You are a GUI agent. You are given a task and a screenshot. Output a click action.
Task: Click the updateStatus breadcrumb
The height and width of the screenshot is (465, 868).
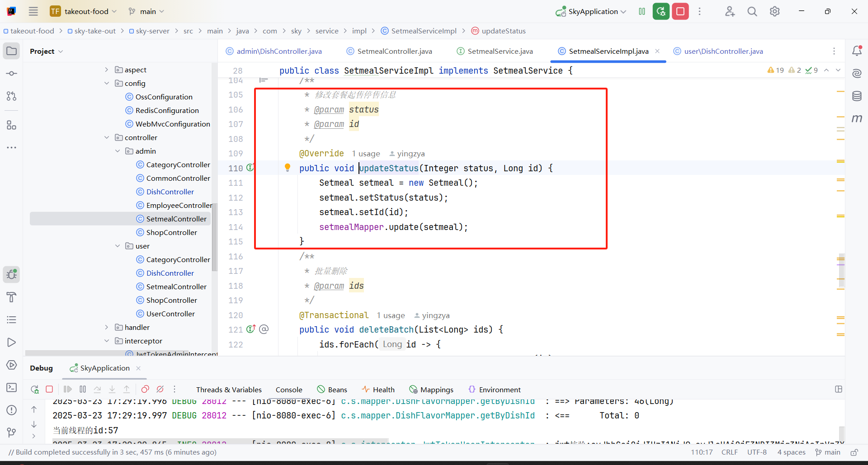click(498, 31)
